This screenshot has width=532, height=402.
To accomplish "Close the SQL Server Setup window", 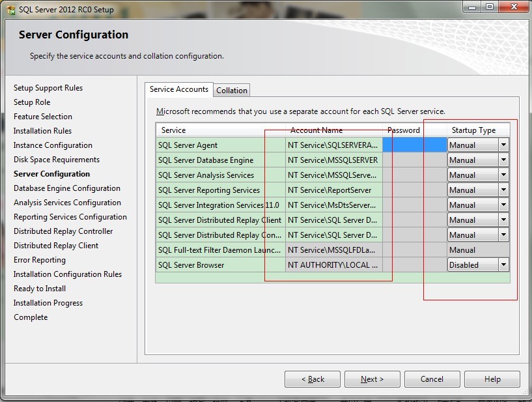I will coord(514,7).
